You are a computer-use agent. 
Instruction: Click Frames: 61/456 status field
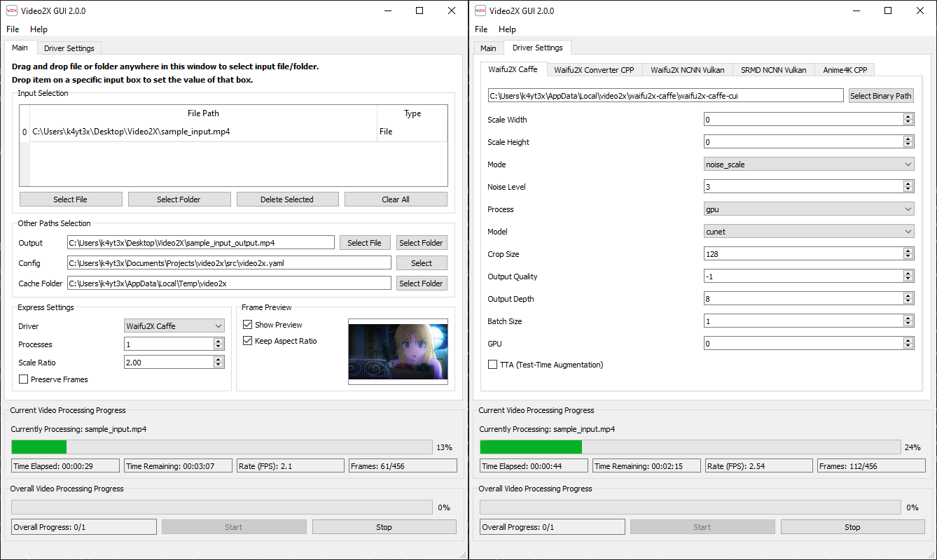click(x=401, y=466)
